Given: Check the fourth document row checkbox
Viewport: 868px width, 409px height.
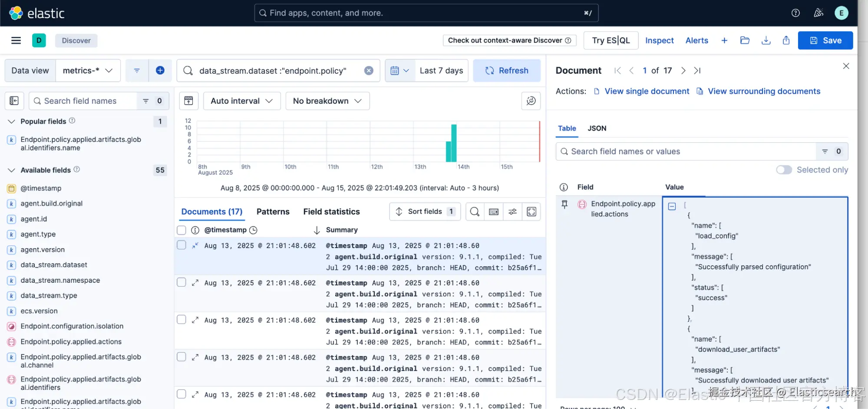Looking at the screenshot, I should pyautogui.click(x=182, y=357).
